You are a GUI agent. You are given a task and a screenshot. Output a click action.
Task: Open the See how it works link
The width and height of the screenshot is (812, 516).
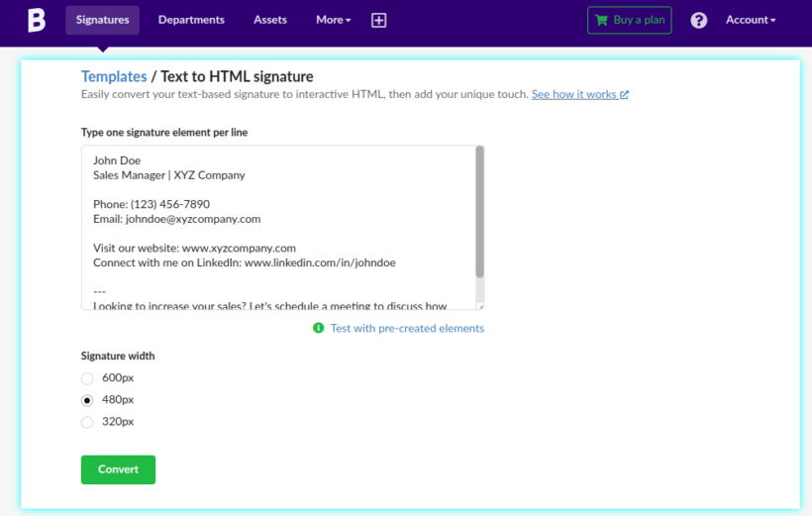click(x=580, y=94)
